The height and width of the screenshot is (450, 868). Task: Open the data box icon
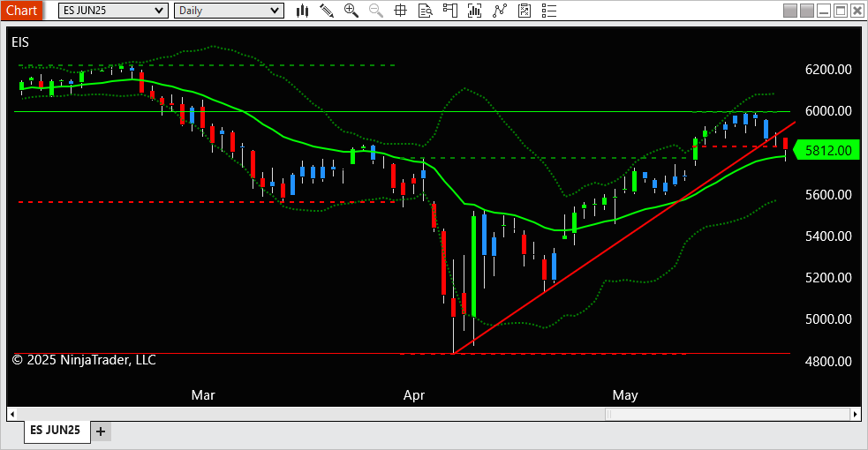pos(425,11)
